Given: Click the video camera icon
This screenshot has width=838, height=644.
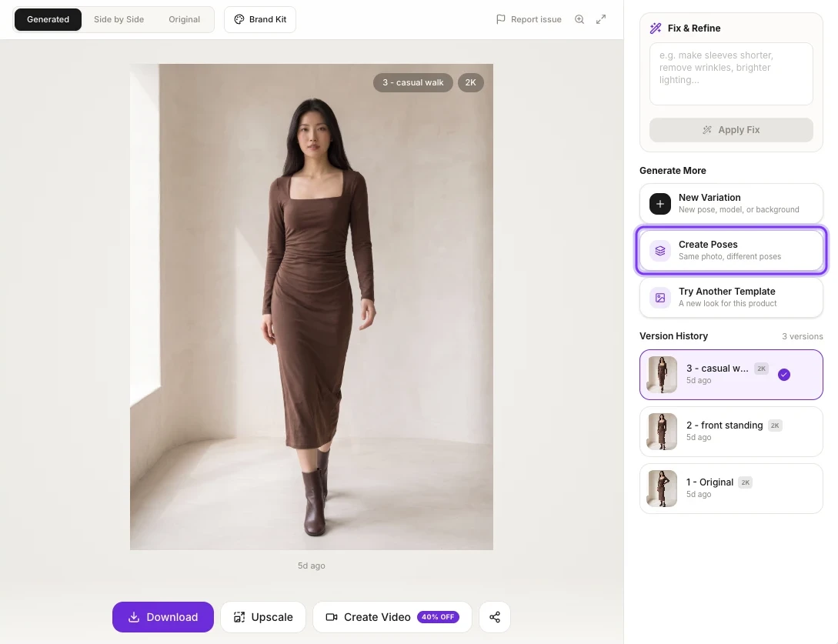Looking at the screenshot, I should click(332, 617).
